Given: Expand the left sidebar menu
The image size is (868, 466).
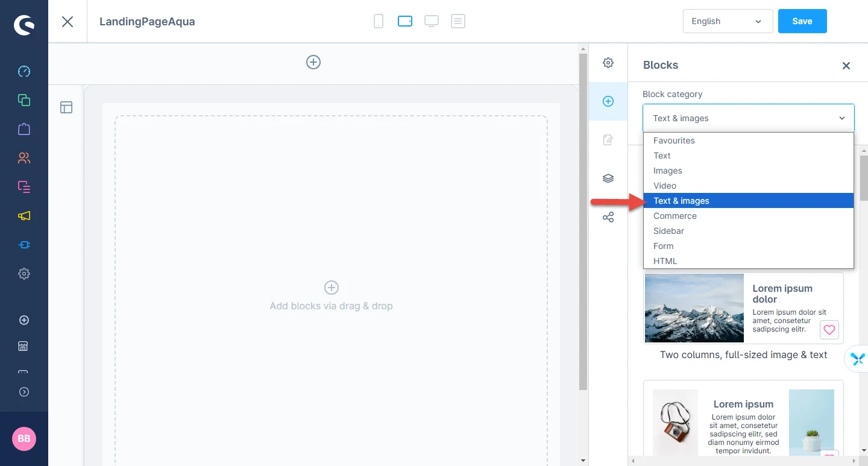Looking at the screenshot, I should (x=24, y=392).
